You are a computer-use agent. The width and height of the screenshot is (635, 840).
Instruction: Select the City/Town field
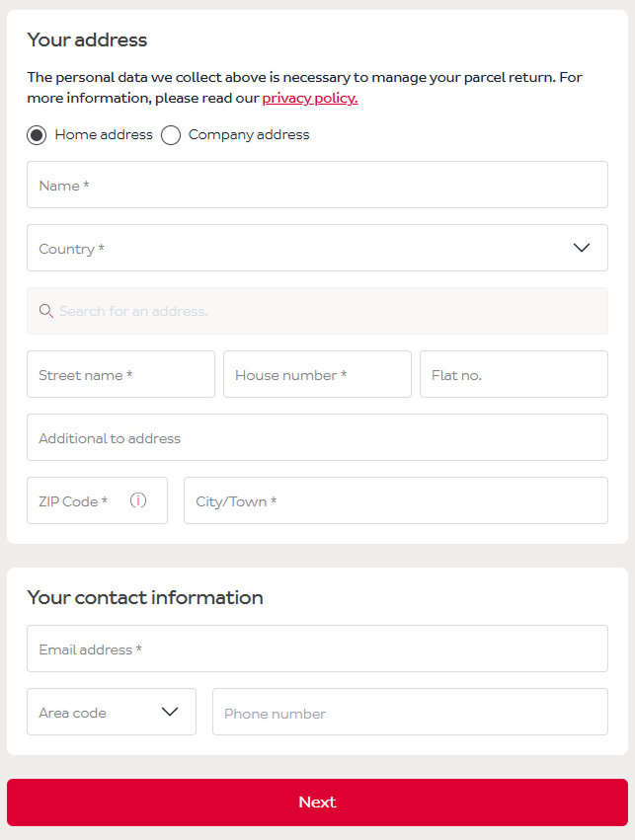point(395,500)
